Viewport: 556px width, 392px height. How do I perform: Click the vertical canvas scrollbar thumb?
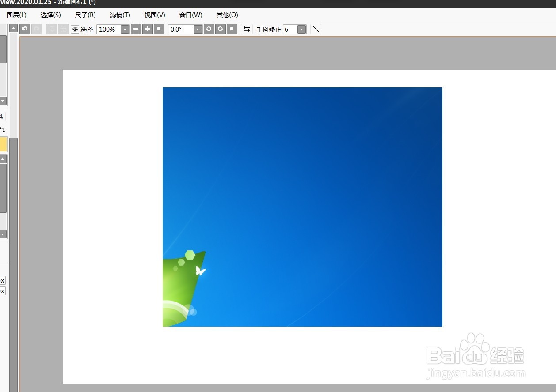14,265
